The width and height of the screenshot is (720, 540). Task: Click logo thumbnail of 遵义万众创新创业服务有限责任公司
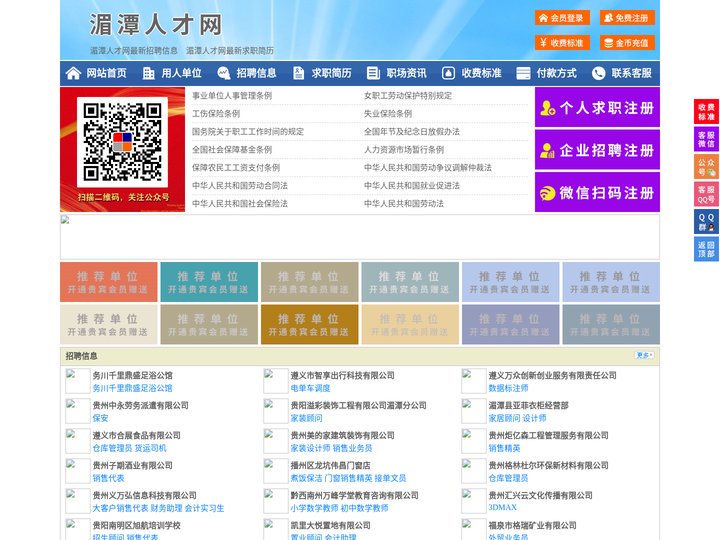click(473, 381)
